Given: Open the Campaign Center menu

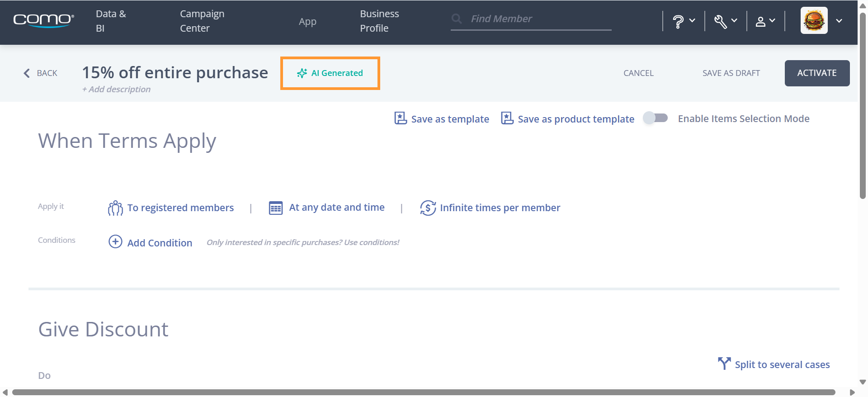Looking at the screenshot, I should point(202,21).
